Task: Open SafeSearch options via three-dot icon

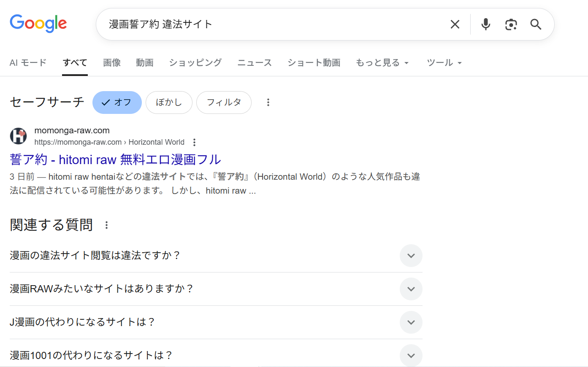Action: coord(268,102)
